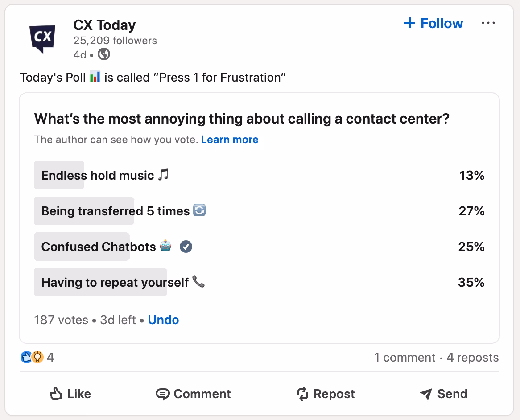
Task: Click the globe visibility icon near the timestamp
Action: [103, 55]
